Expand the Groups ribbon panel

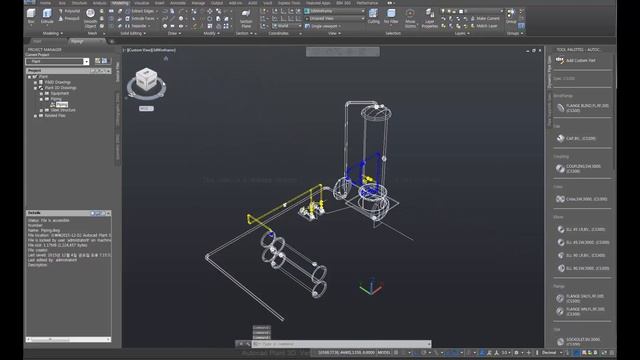tap(515, 33)
